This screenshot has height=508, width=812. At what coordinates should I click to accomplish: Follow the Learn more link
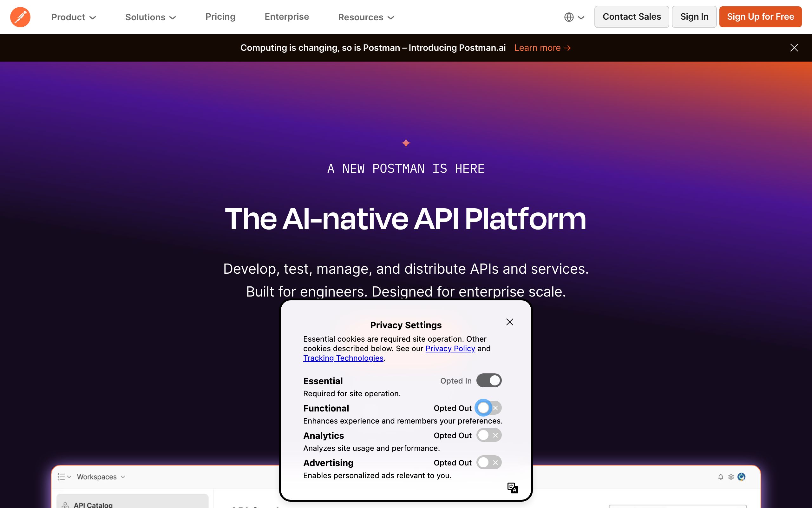coord(543,48)
